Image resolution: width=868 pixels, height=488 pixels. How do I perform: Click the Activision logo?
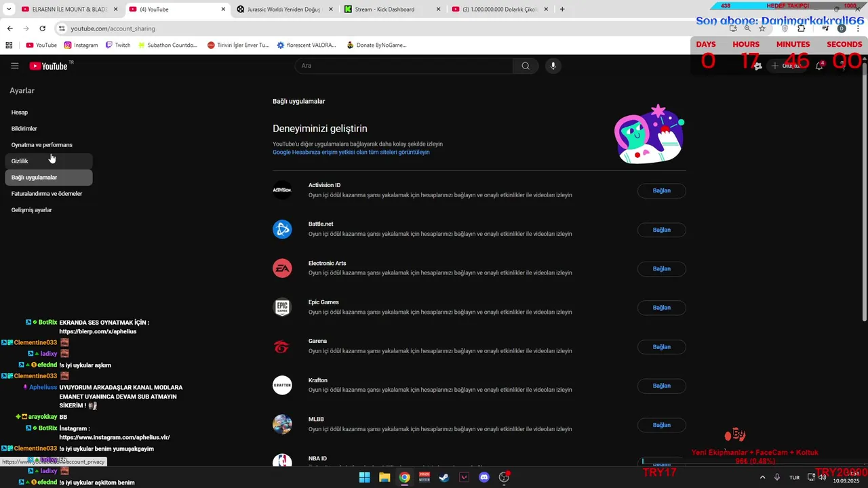pyautogui.click(x=282, y=190)
